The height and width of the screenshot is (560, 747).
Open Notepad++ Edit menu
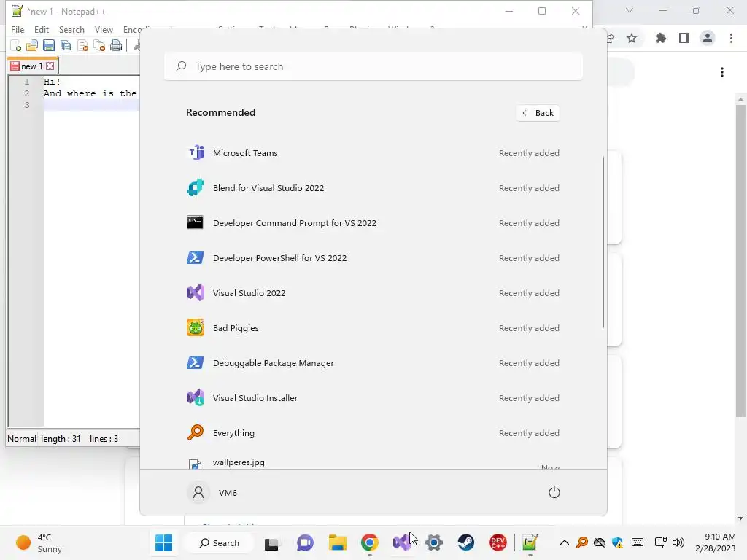(x=42, y=29)
